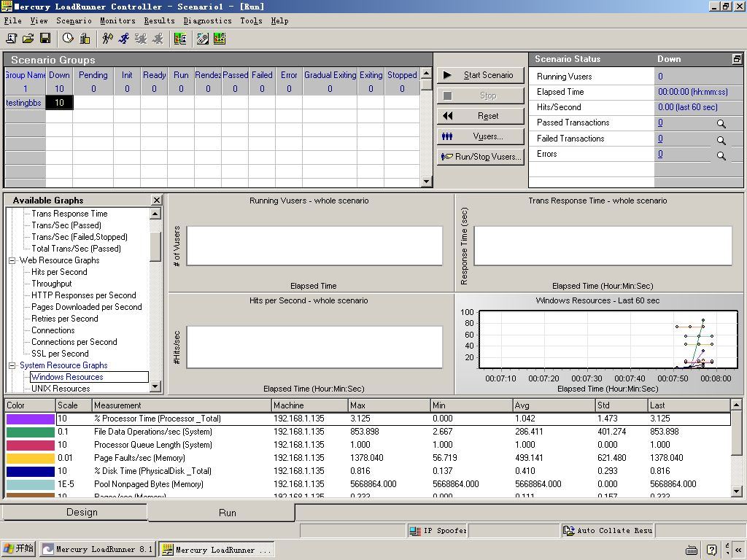Click the Errors count link
Viewport: 747px width, 560px height.
(x=660, y=155)
